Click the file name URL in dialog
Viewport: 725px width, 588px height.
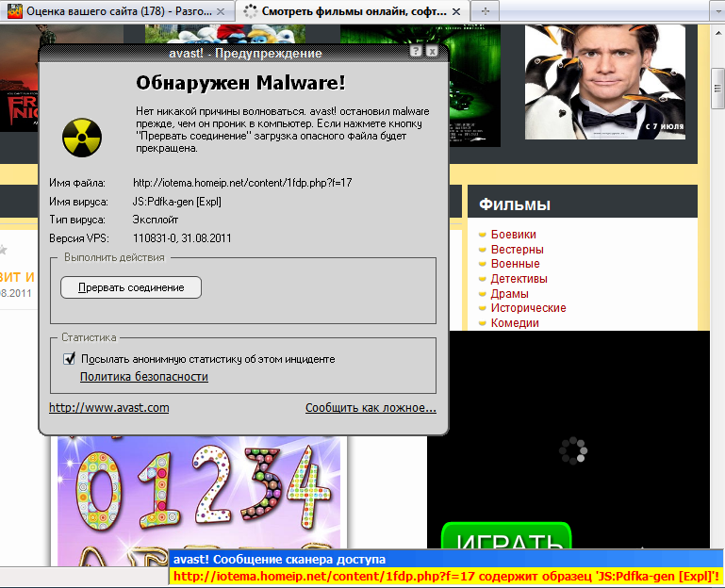242,183
